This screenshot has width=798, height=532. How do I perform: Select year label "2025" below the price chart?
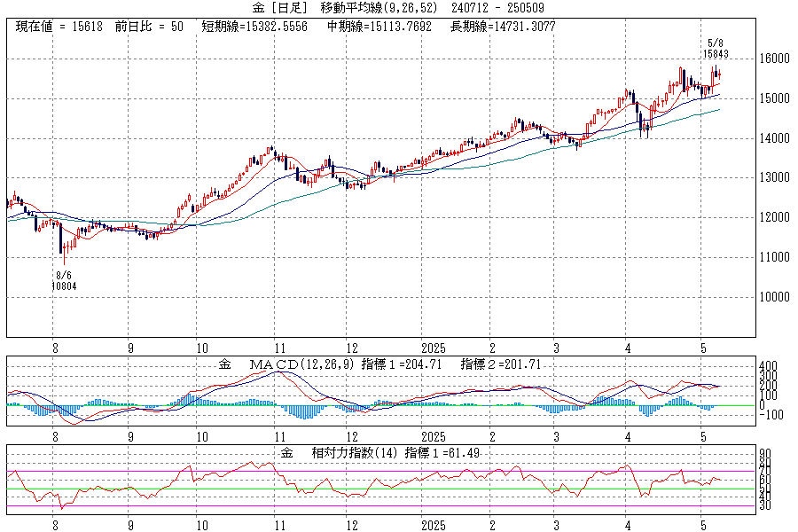[x=433, y=348]
